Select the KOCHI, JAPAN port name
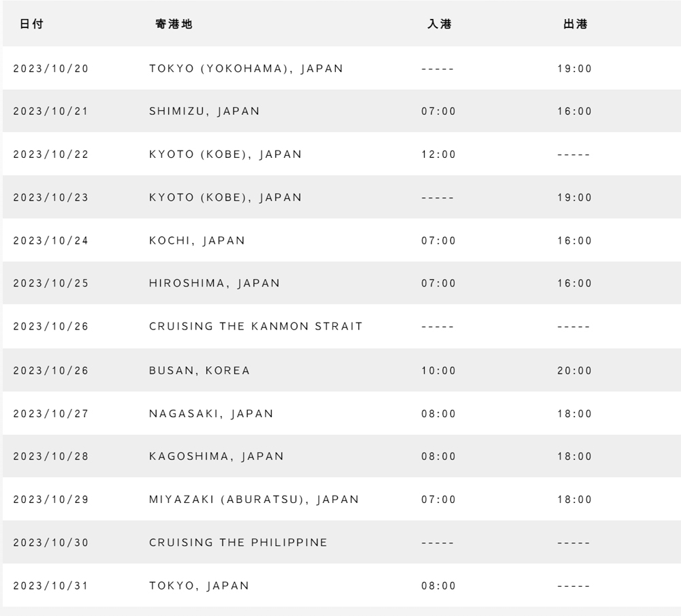This screenshot has width=681, height=616. (197, 241)
